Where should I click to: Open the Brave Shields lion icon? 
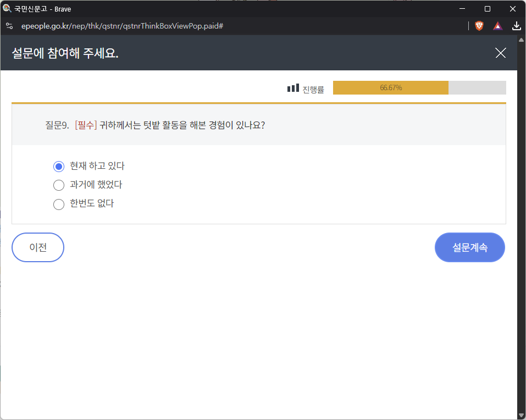click(479, 26)
